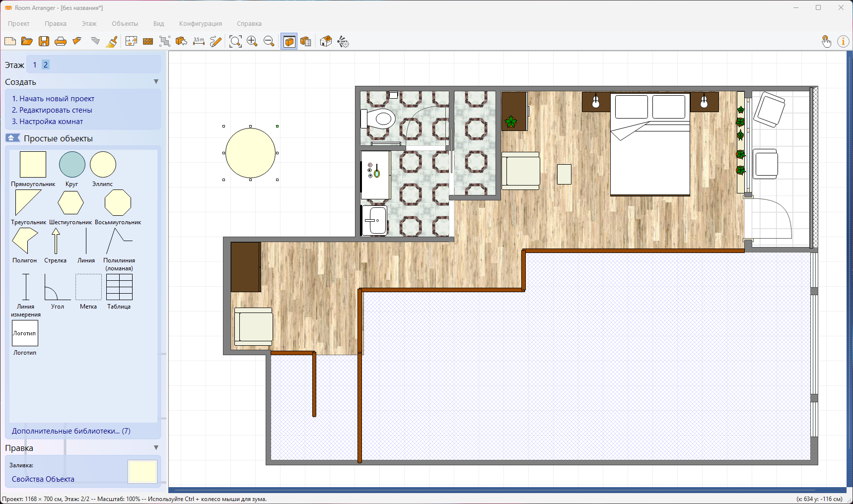Open the Справка menu
The width and height of the screenshot is (853, 504).
click(x=249, y=24)
